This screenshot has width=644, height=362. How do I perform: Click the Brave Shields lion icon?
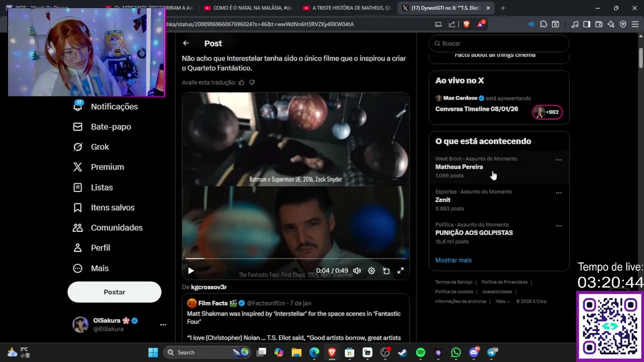click(466, 24)
